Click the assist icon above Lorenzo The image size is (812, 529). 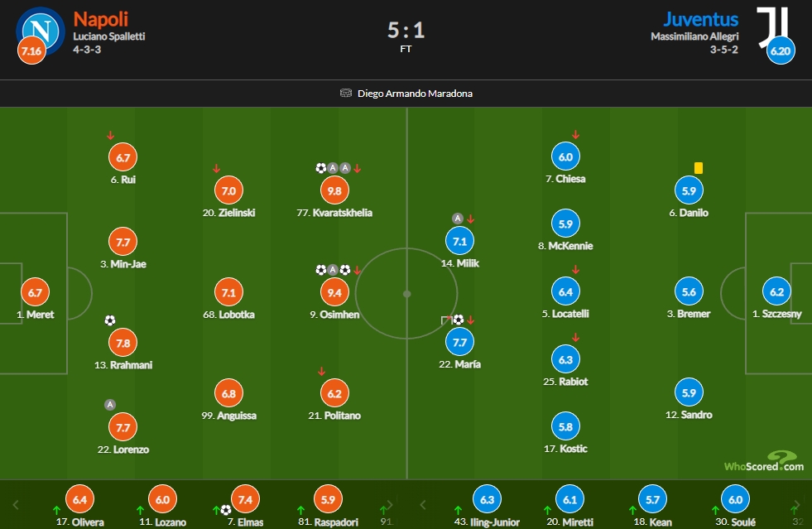click(x=110, y=405)
